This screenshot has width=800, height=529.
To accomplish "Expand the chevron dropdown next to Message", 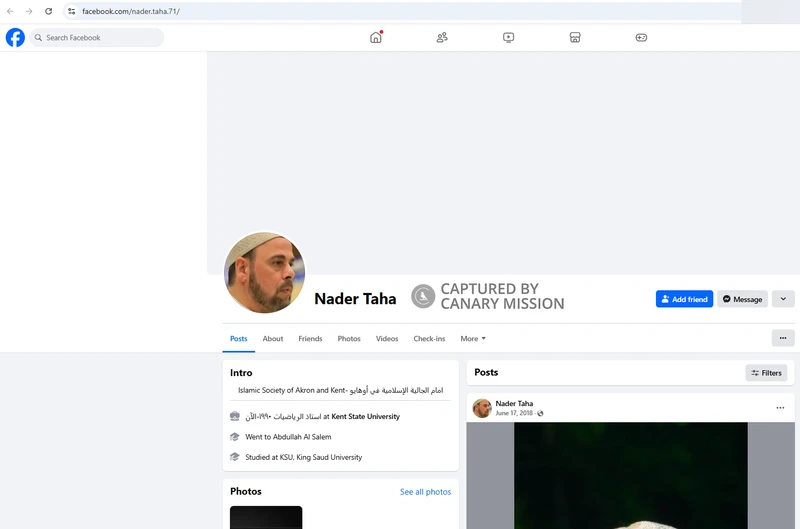I will 783,299.
